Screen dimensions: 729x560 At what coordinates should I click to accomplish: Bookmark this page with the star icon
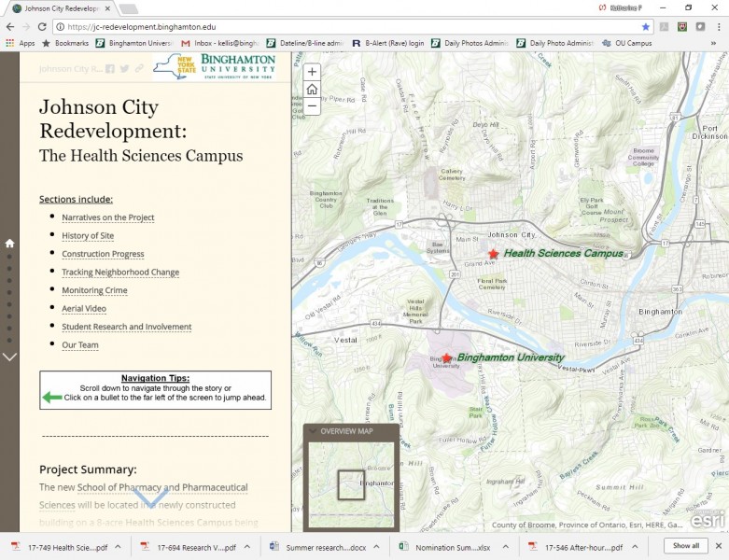(x=645, y=27)
